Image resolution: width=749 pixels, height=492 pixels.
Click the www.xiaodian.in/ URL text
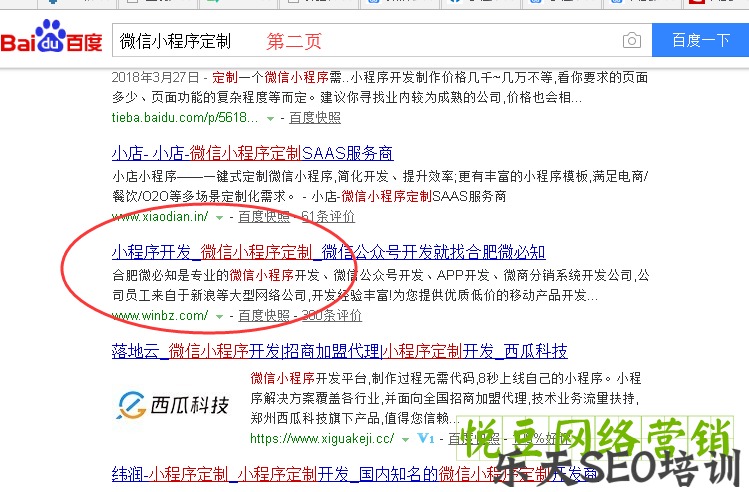pyautogui.click(x=160, y=217)
